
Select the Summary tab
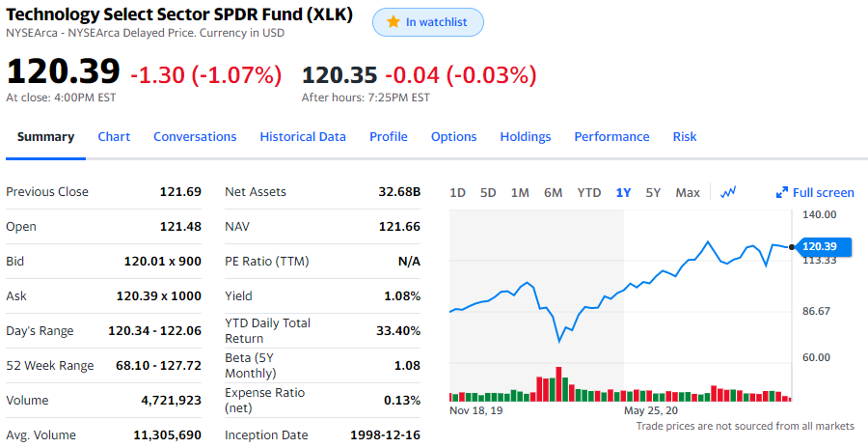(x=45, y=136)
